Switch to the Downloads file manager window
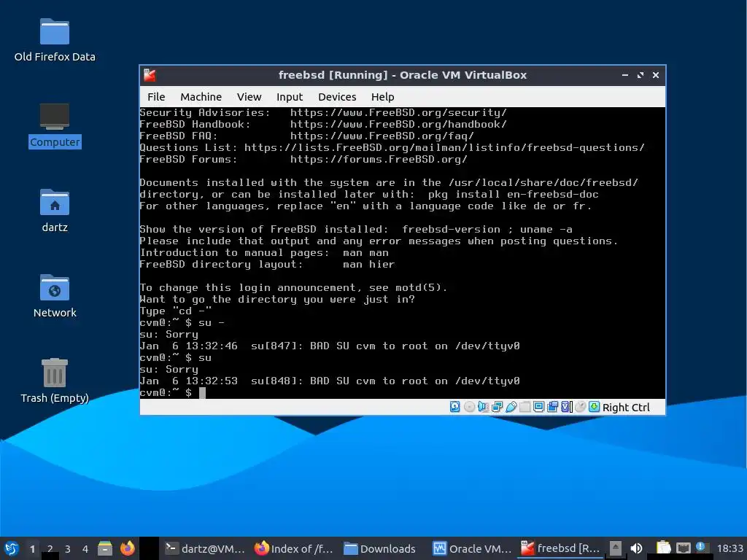The width and height of the screenshot is (747, 560). pos(379,548)
